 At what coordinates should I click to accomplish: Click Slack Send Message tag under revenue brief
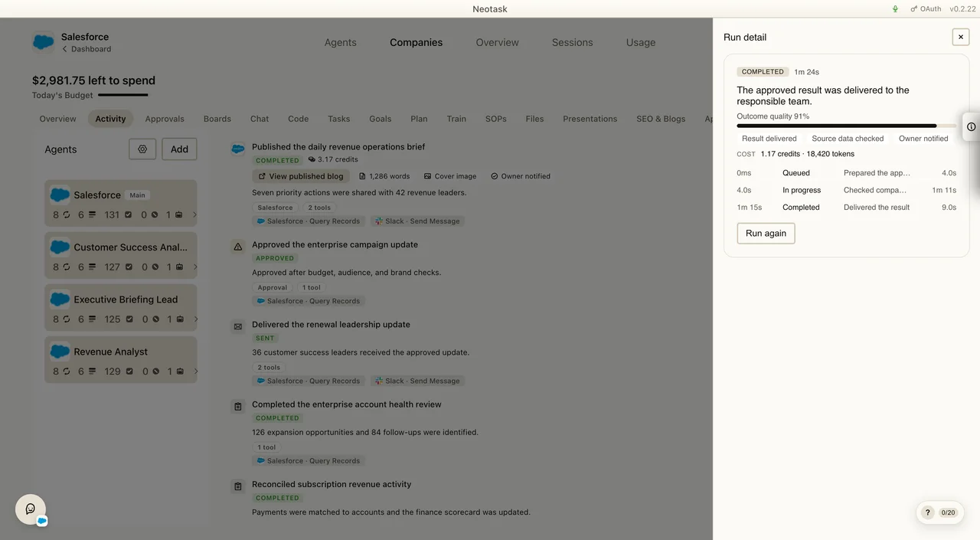417,221
